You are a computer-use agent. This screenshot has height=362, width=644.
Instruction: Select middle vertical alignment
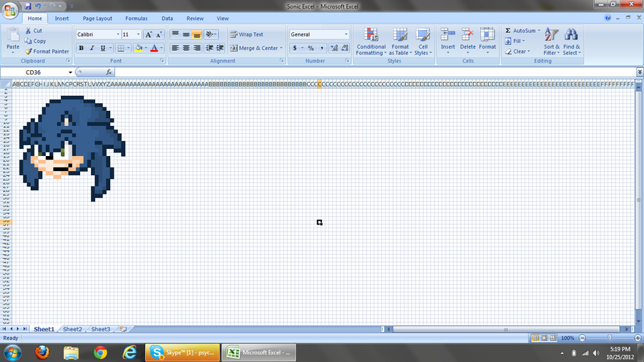186,34
